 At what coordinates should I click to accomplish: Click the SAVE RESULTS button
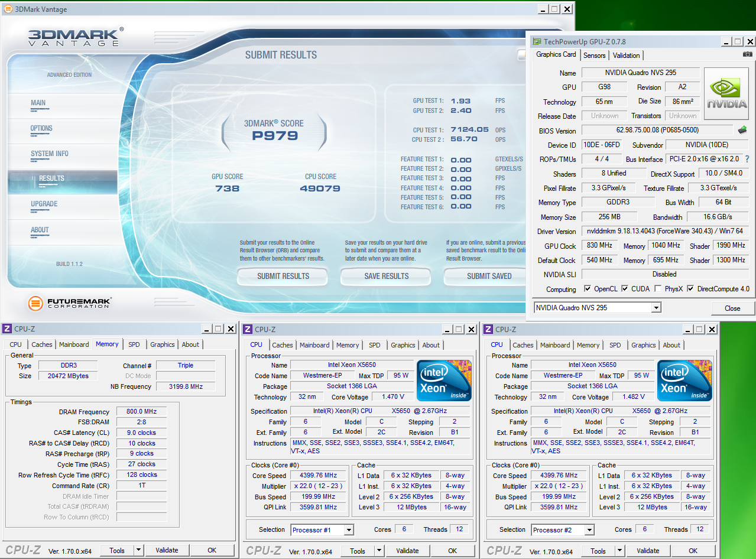[387, 276]
